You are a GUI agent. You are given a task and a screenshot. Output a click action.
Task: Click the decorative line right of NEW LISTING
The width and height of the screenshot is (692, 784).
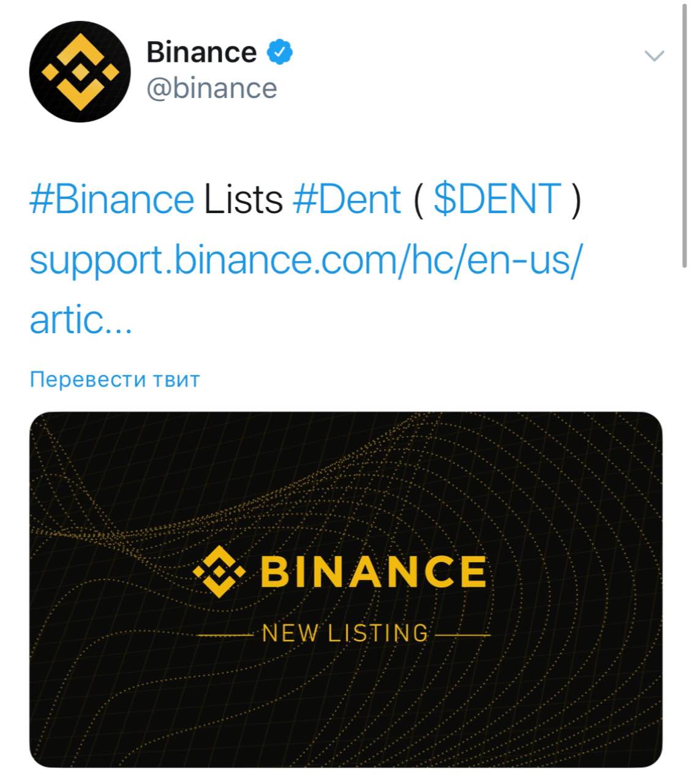pyautogui.click(x=462, y=635)
